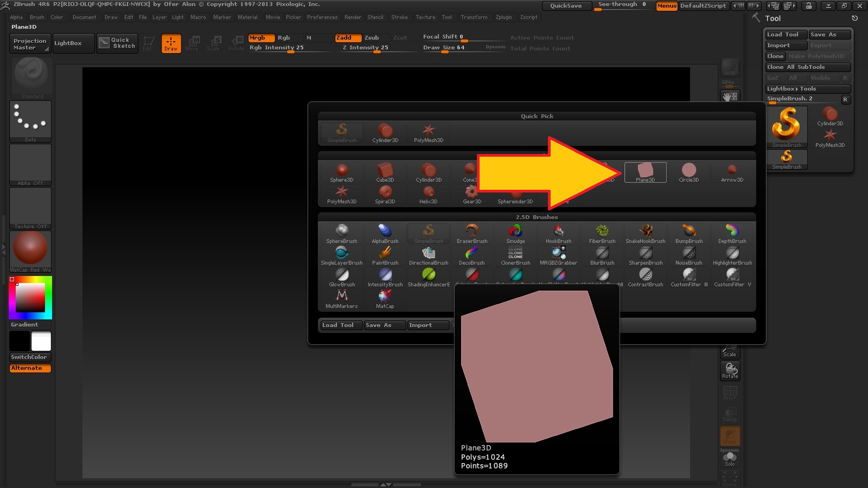868x488 pixels.
Task: Expand the Lightbox Tools button in Tool panel
Action: [808, 89]
